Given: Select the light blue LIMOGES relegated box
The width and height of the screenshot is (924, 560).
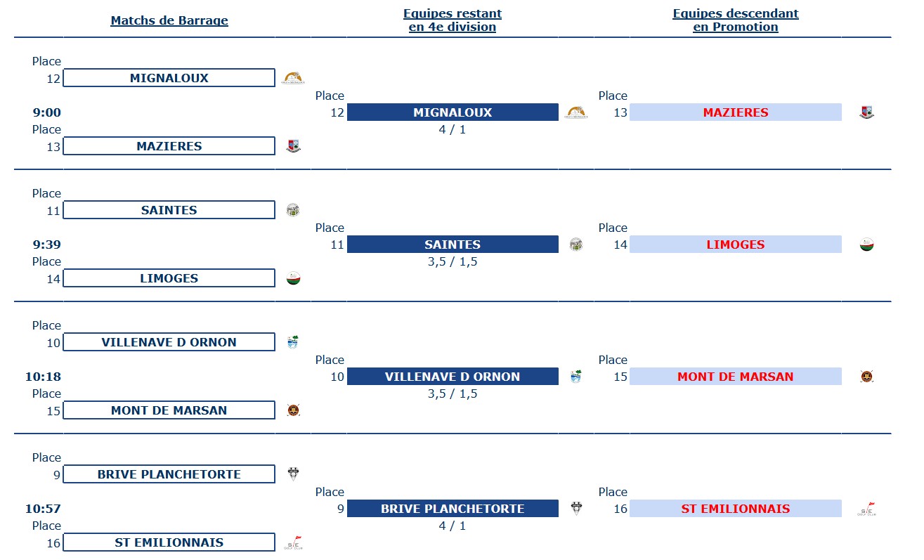Looking at the screenshot, I should [736, 245].
